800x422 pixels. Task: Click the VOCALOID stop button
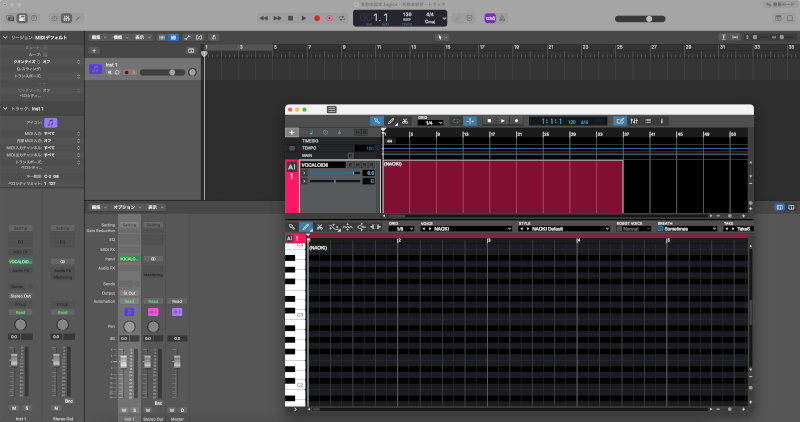tap(489, 121)
